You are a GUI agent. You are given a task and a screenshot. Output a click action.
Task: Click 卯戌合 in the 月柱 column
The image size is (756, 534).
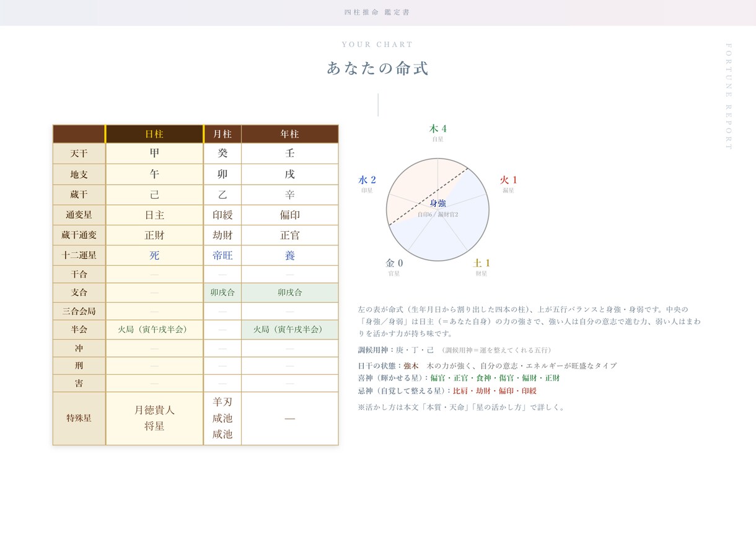click(x=222, y=292)
